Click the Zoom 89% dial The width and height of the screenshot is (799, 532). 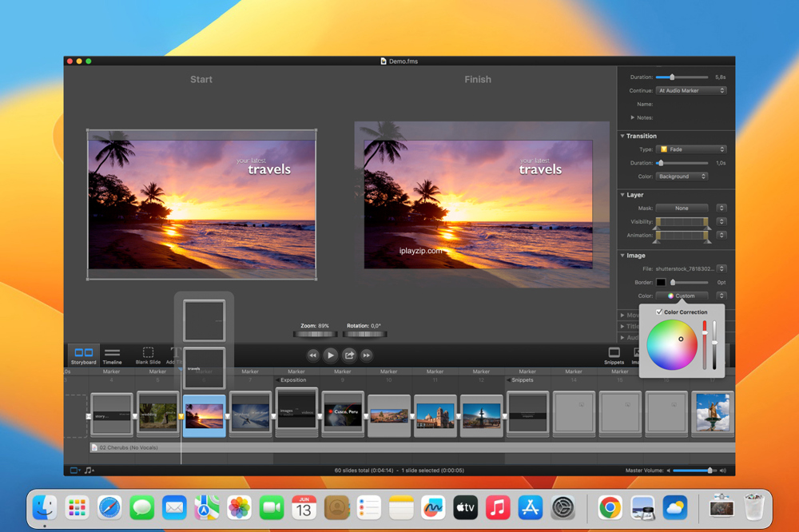(x=315, y=334)
